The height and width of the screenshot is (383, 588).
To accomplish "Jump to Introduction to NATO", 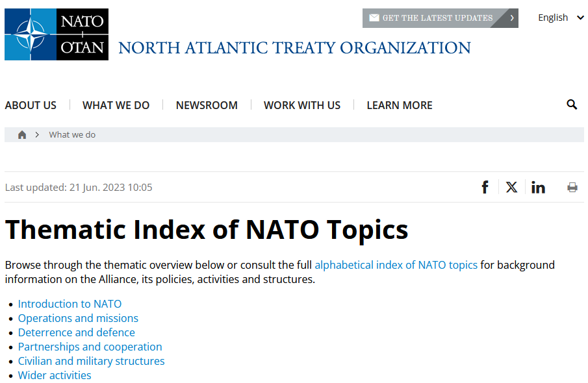I will pos(70,304).
